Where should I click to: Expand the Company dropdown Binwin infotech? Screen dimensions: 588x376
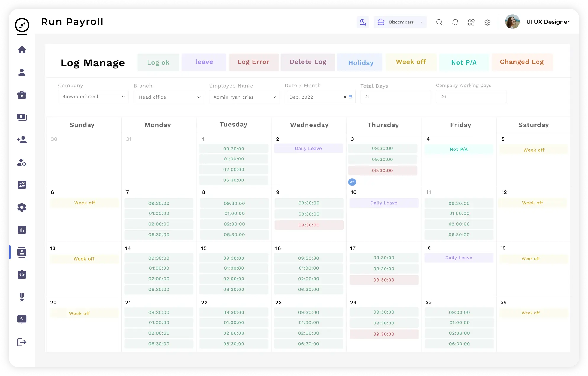tap(93, 97)
